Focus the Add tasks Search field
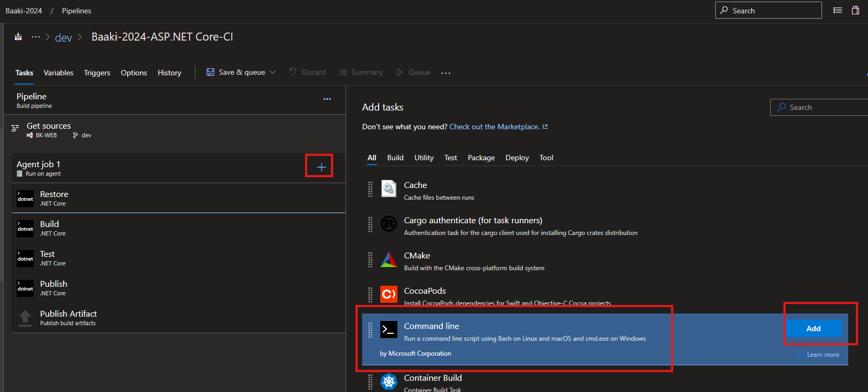Viewport: 868px width, 392px height. (x=819, y=107)
